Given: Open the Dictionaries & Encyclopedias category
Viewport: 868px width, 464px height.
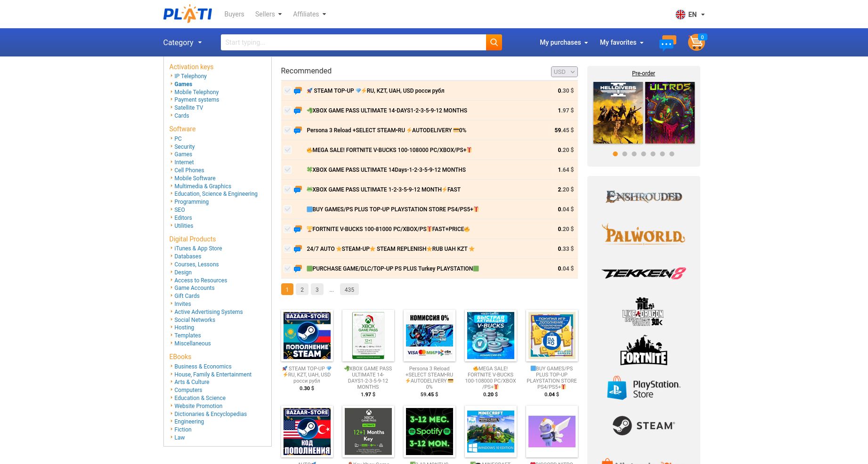Looking at the screenshot, I should tap(211, 414).
